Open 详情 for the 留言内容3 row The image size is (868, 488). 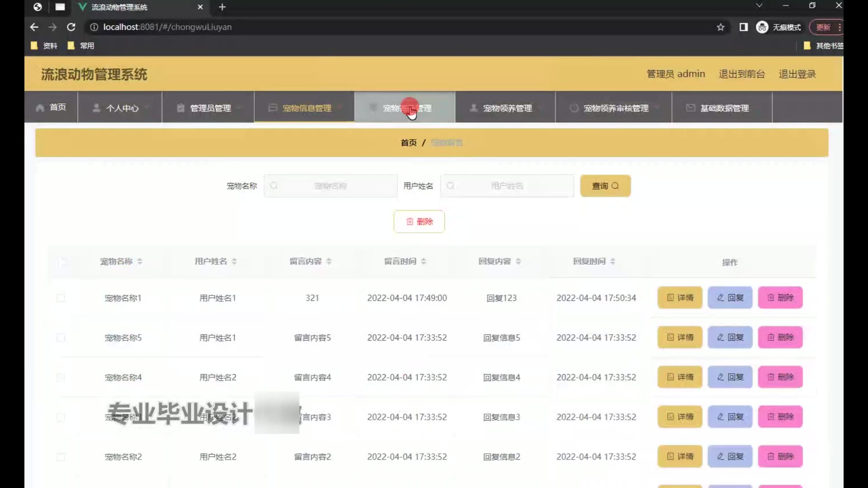click(680, 417)
